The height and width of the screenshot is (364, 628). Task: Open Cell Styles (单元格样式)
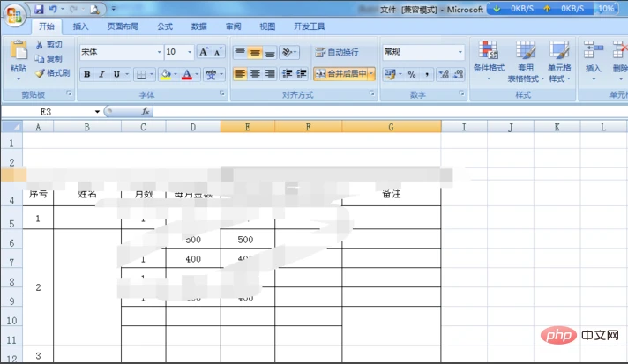[x=559, y=61]
